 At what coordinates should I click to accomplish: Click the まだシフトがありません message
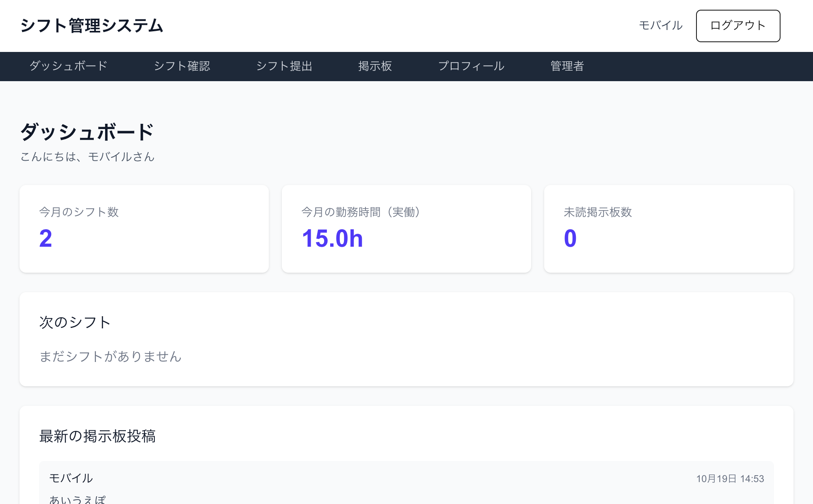point(110,356)
